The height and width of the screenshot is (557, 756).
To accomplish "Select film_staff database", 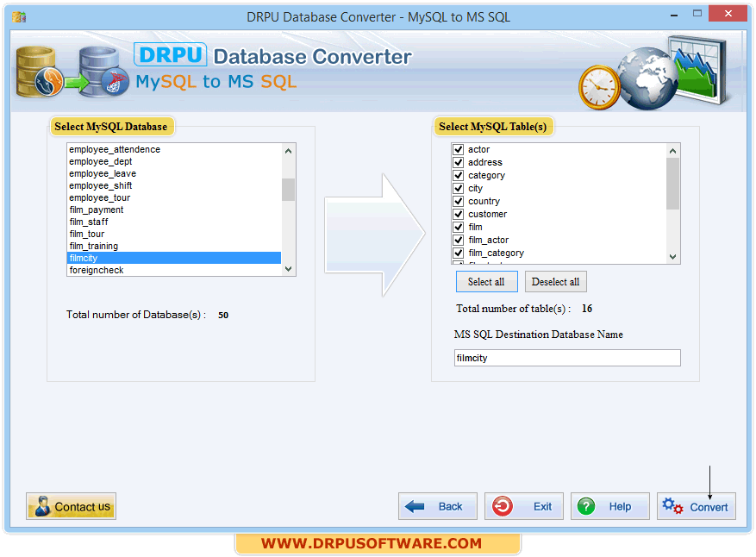I will [174, 222].
